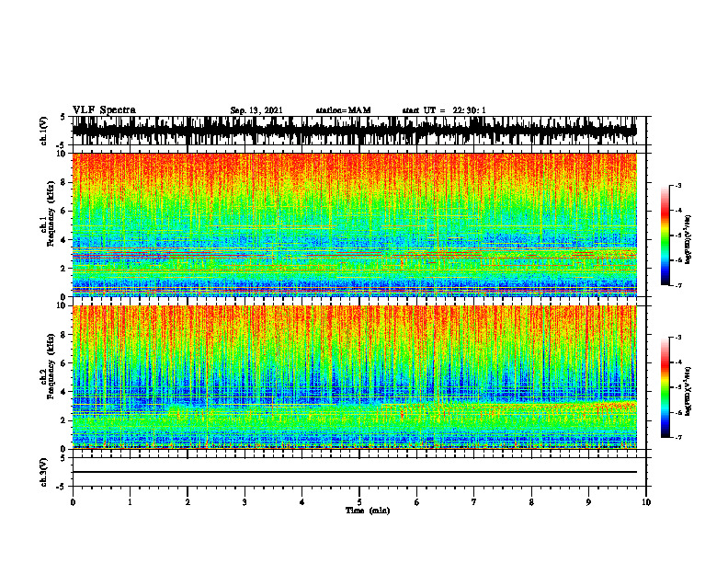Click the ch.1 color scale log(PSD) units label

688,239
